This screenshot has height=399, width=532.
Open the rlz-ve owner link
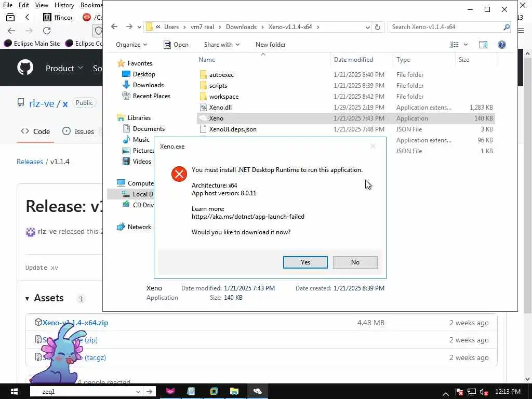coord(42,103)
